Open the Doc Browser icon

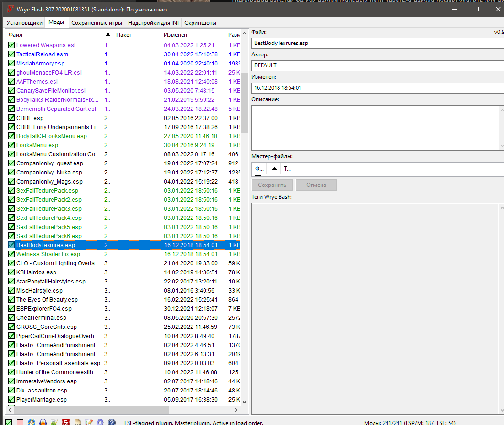[77, 422]
